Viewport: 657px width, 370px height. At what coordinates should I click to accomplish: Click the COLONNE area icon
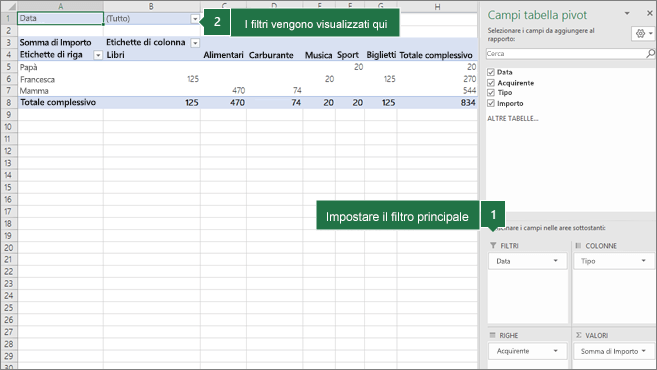[x=578, y=246]
